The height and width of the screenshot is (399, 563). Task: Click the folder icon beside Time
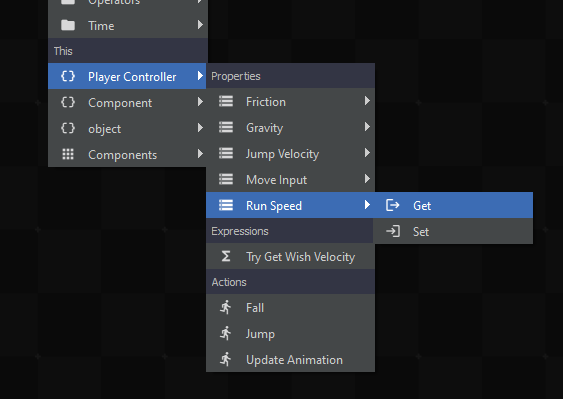[68, 25]
